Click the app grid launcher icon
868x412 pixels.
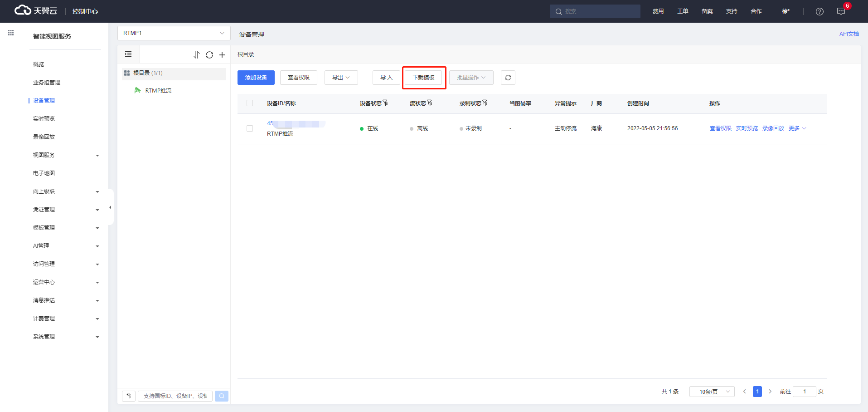tap(11, 33)
